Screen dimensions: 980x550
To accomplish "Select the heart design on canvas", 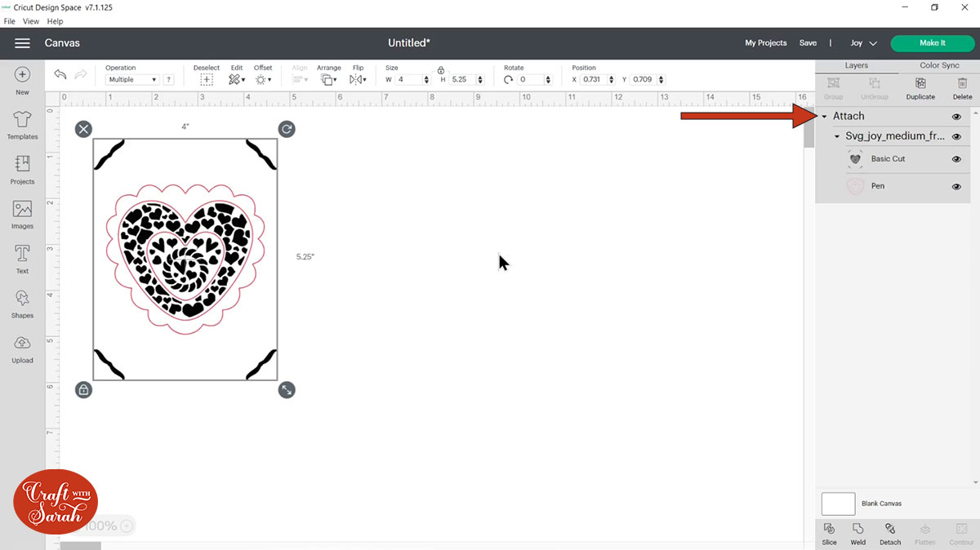I will pyautogui.click(x=185, y=259).
